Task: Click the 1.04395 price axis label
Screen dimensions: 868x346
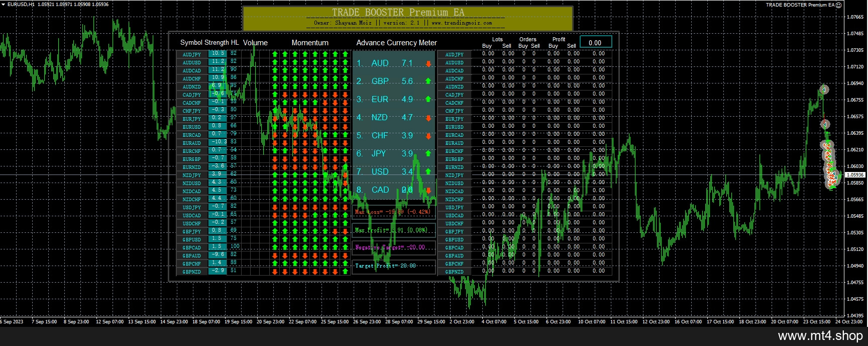Action: (x=855, y=315)
